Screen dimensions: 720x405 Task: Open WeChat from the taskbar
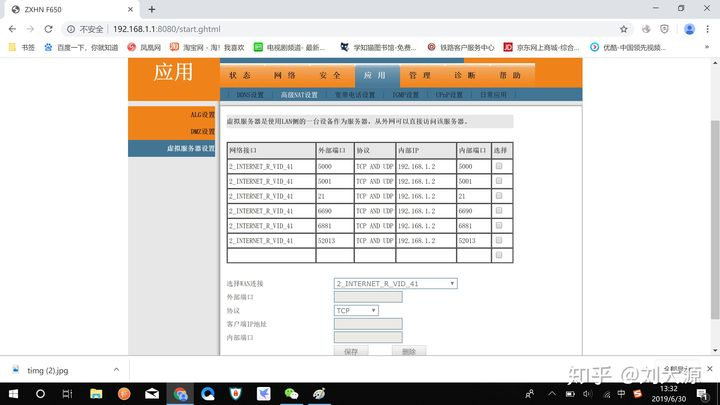click(x=292, y=394)
